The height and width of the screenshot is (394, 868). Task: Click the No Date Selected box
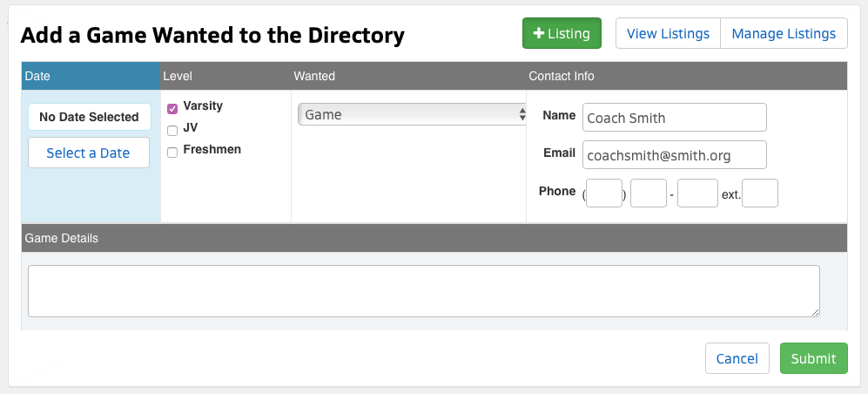(89, 117)
